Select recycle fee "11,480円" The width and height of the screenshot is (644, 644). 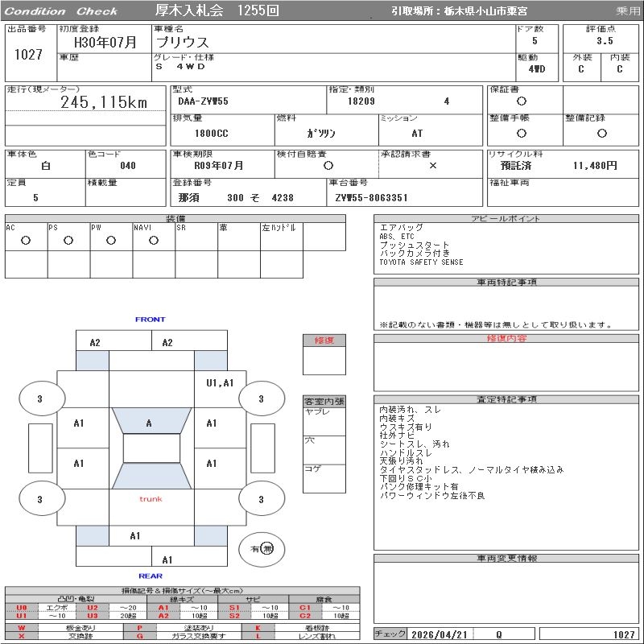(x=595, y=166)
